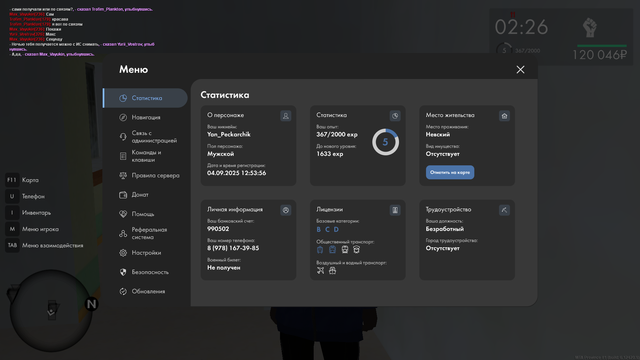Click the house icon in Место жительства card
This screenshot has width=640, height=360.
coord(504,116)
